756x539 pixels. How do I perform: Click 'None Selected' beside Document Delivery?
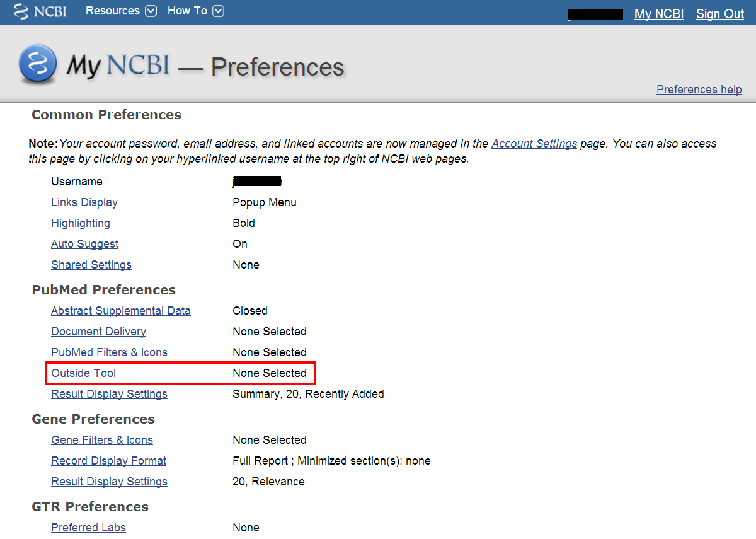coord(270,332)
